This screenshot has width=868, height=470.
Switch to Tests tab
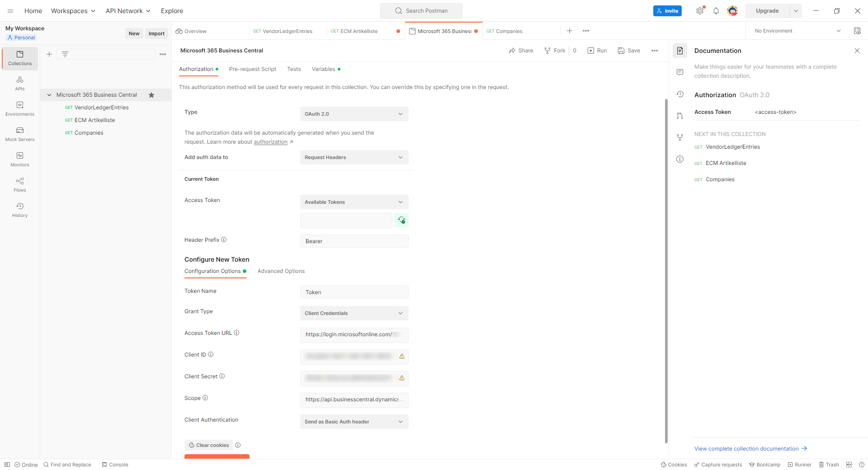[x=294, y=69]
